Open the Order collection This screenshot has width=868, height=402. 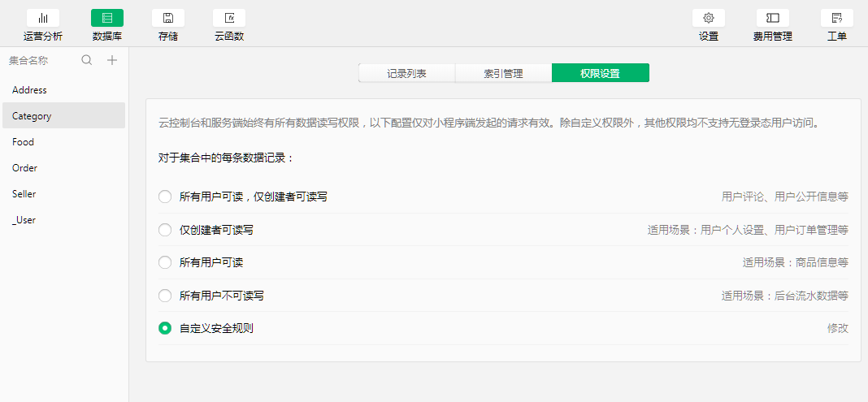(x=63, y=167)
